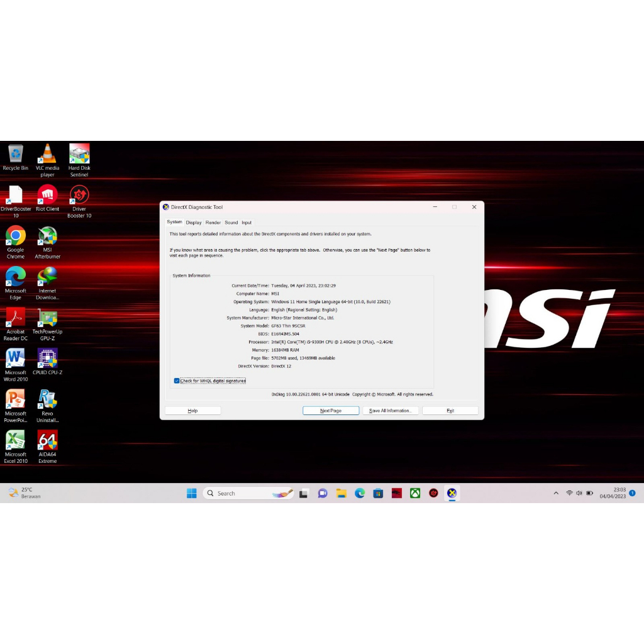Open File Explorer from the taskbar
This screenshot has height=644, width=644.
(341, 493)
